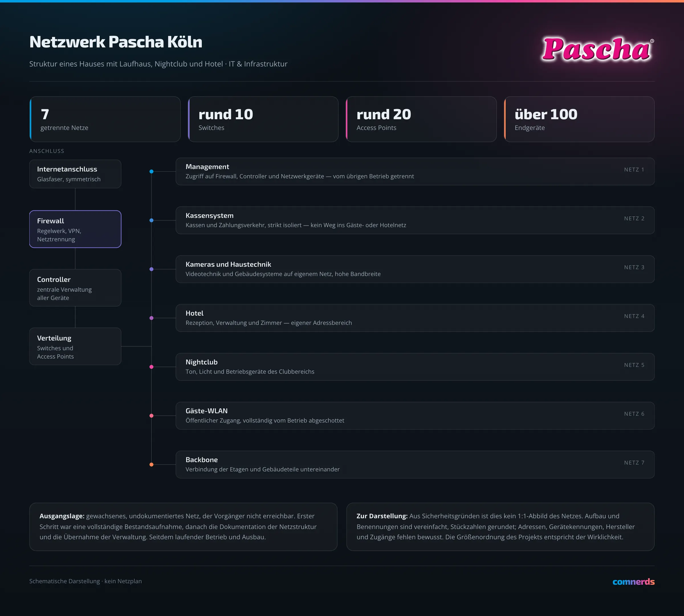The height and width of the screenshot is (616, 684).
Task: Click the "NETZ 1" label
Action: pyautogui.click(x=634, y=170)
